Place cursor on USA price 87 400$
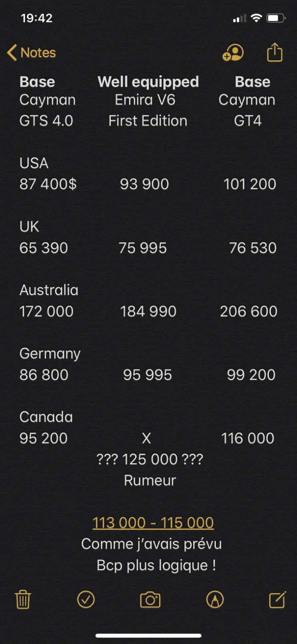 pos(48,184)
